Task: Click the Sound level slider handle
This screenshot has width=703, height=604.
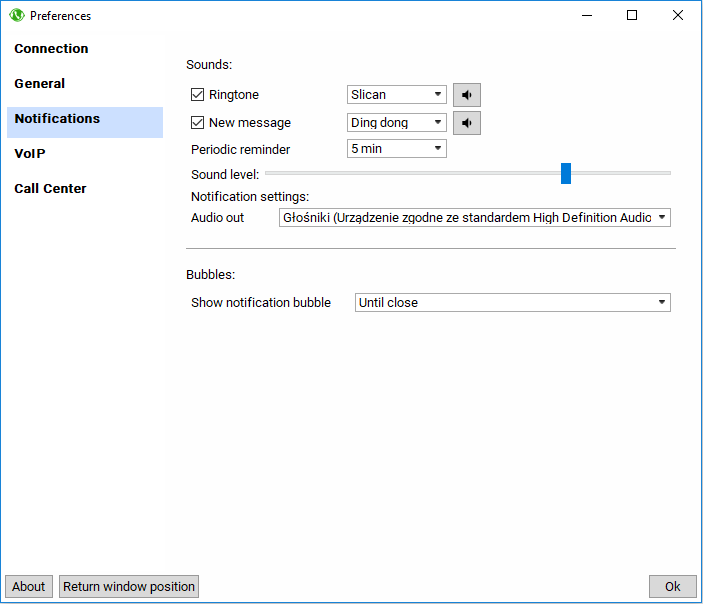Action: 565,174
